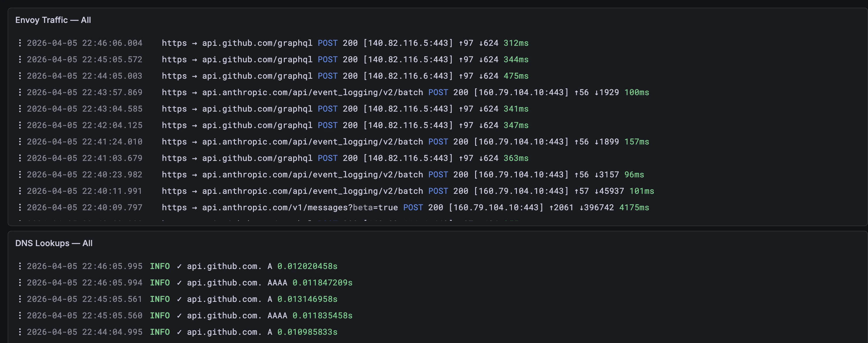Select the 157ms duration value
Image resolution: width=868 pixels, height=343 pixels.
636,142
